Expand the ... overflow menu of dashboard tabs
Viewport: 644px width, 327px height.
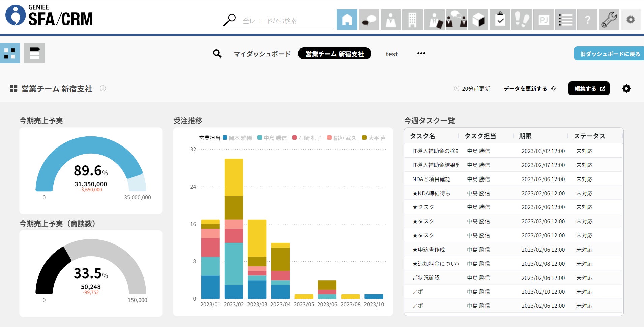421,53
